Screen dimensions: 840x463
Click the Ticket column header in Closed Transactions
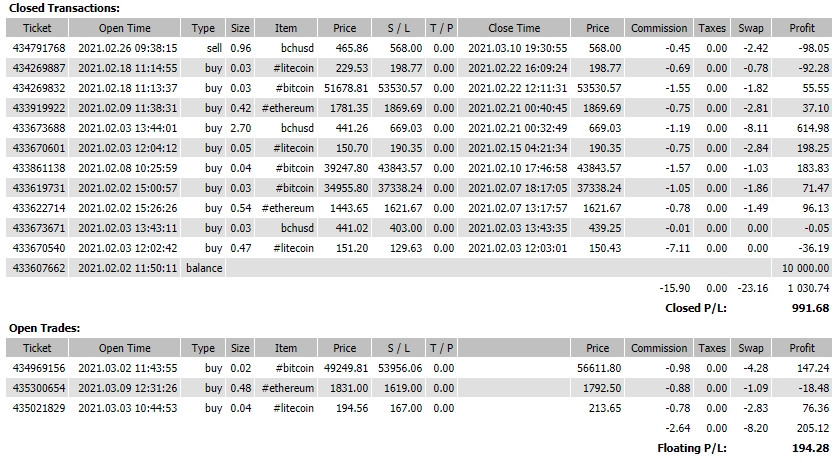click(37, 28)
